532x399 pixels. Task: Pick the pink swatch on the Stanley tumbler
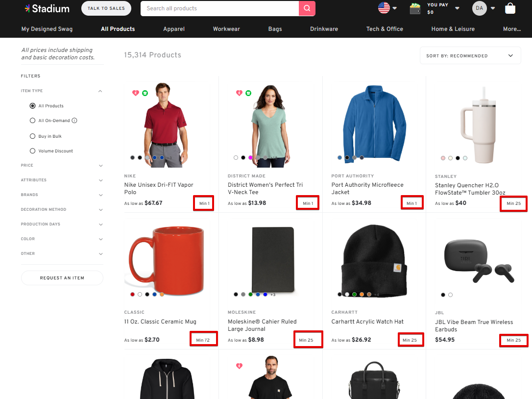(443, 158)
